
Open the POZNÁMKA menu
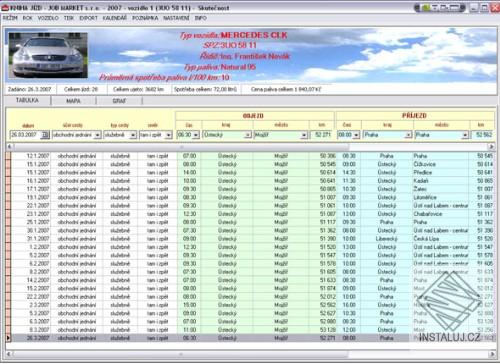145,18
